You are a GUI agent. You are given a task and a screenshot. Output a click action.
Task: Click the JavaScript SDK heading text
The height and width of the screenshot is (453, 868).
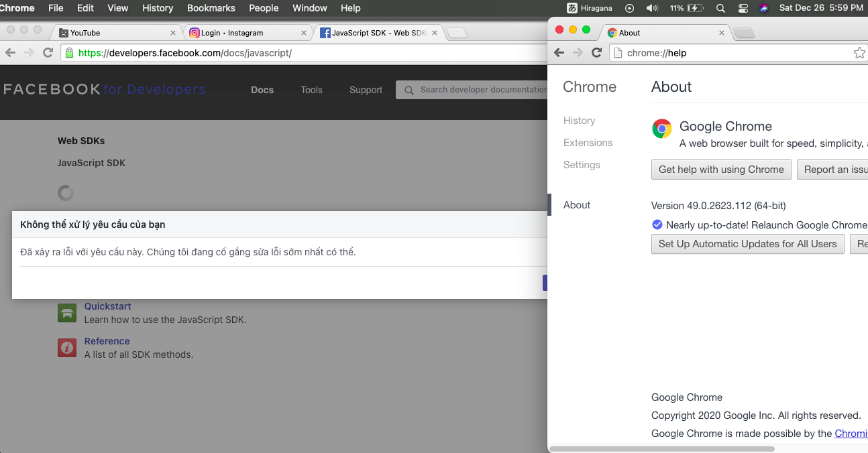pos(91,163)
